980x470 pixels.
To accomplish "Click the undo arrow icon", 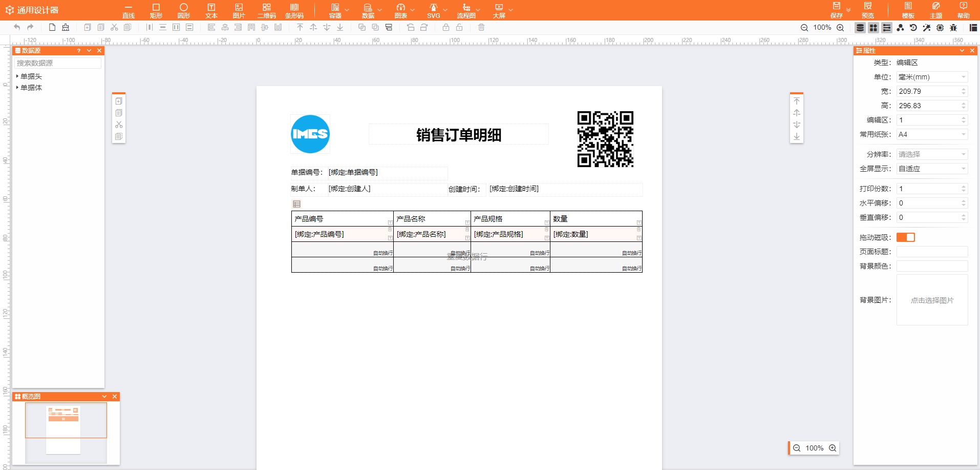I will point(17,27).
